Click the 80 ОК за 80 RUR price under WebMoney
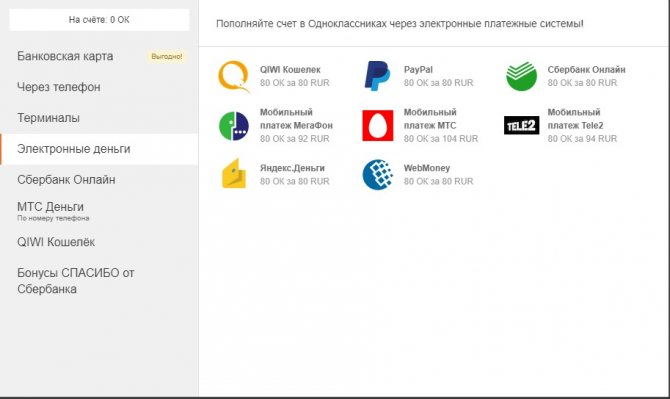 (438, 181)
